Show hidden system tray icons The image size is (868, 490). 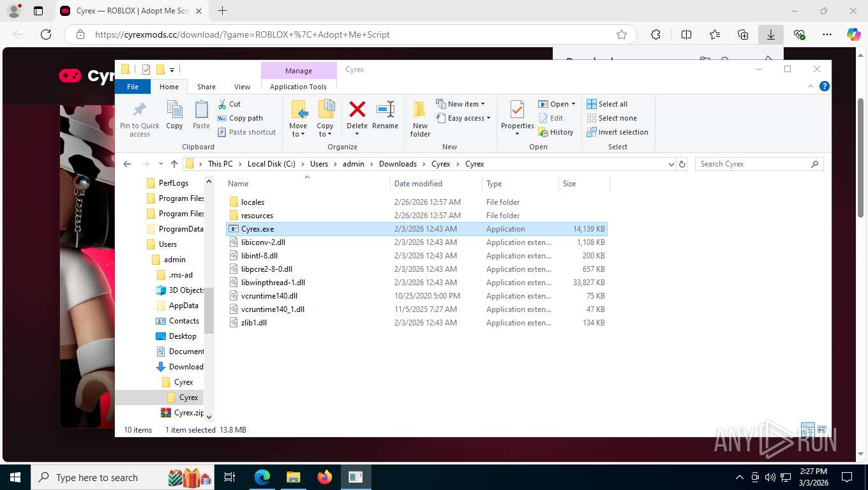(x=740, y=477)
